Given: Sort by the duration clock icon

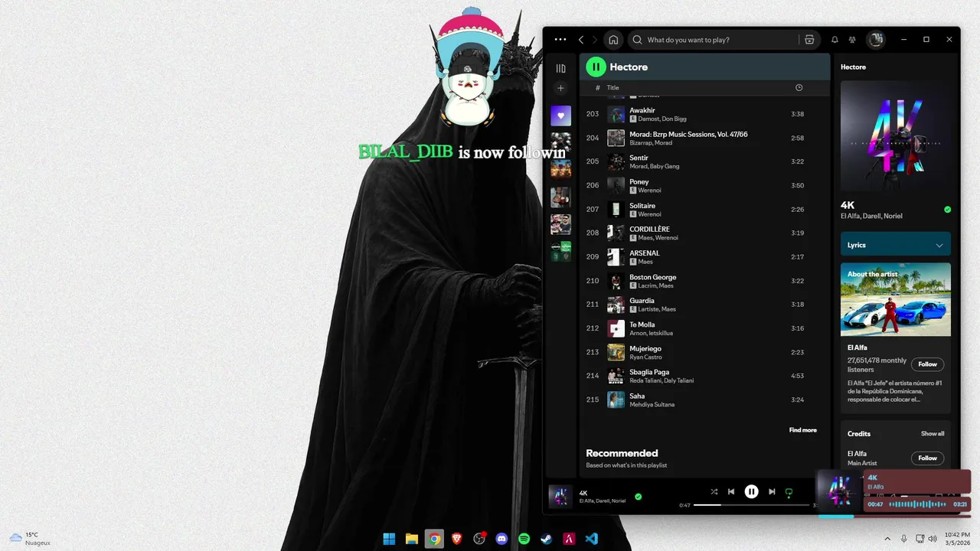Looking at the screenshot, I should [x=799, y=88].
